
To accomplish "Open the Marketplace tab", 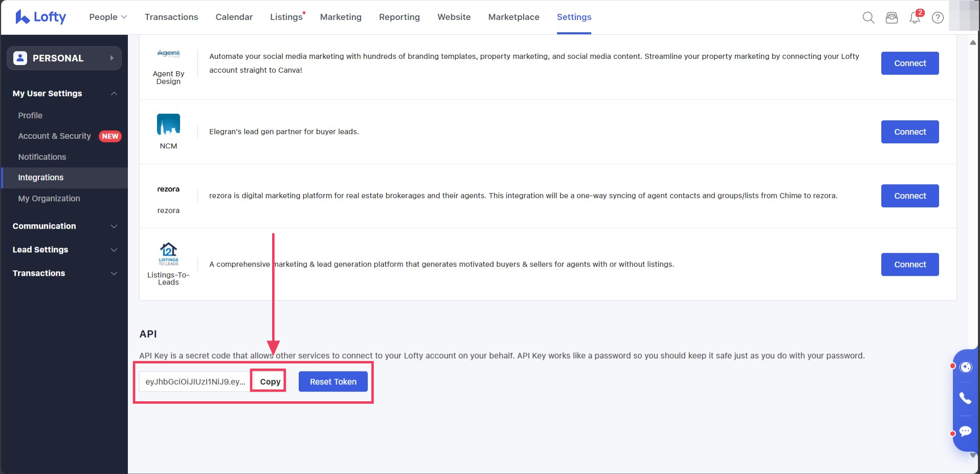I will pos(514,17).
